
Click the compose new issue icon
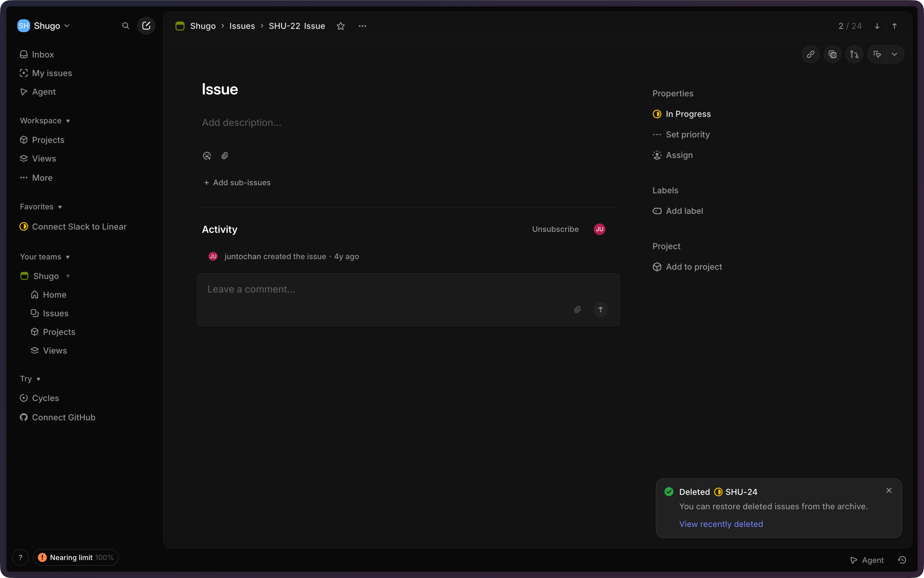point(146,26)
